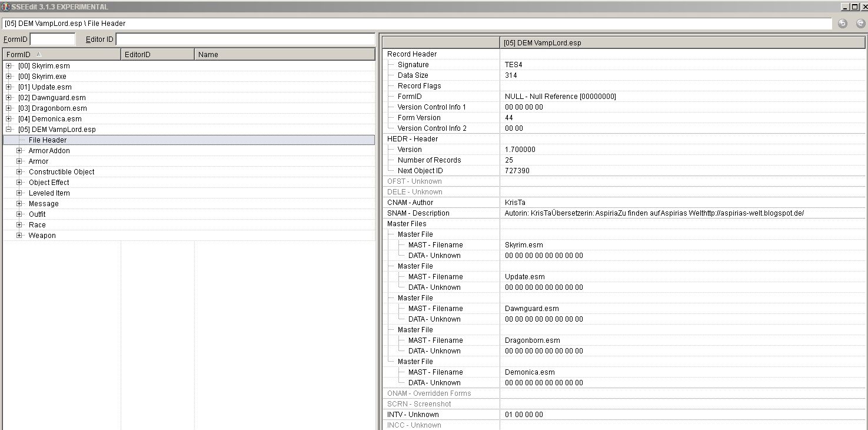
Task: Click the back navigation arrow icon
Action: tap(842, 24)
